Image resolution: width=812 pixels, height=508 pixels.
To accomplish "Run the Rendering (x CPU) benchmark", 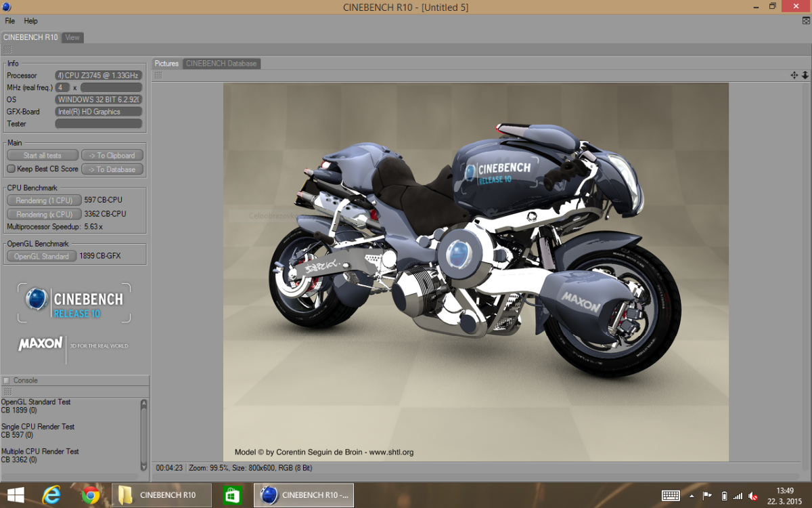I will 44,214.
